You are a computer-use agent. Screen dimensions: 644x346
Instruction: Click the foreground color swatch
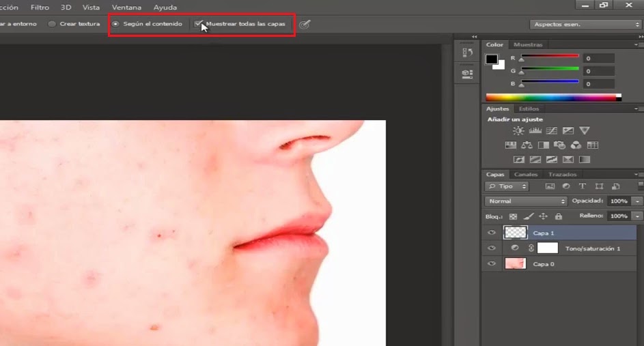[x=491, y=59]
